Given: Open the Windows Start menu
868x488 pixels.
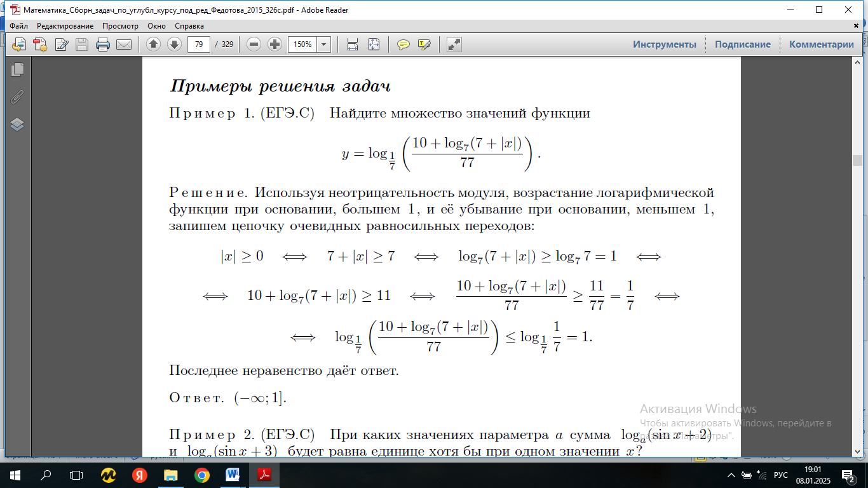Looking at the screenshot, I should (x=15, y=475).
